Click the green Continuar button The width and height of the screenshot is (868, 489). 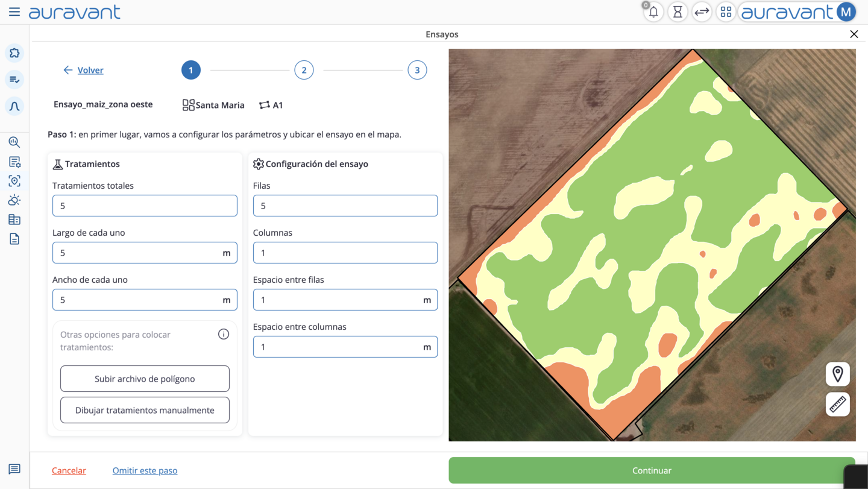click(652, 470)
